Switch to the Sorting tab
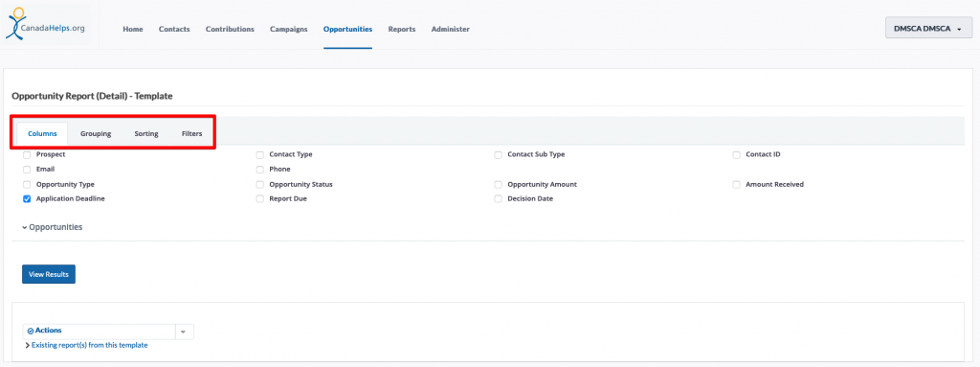980x367 pixels. point(146,133)
